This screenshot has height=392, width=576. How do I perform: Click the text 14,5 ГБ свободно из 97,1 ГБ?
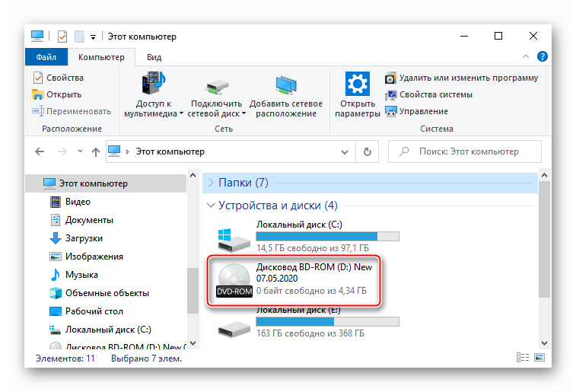point(313,248)
